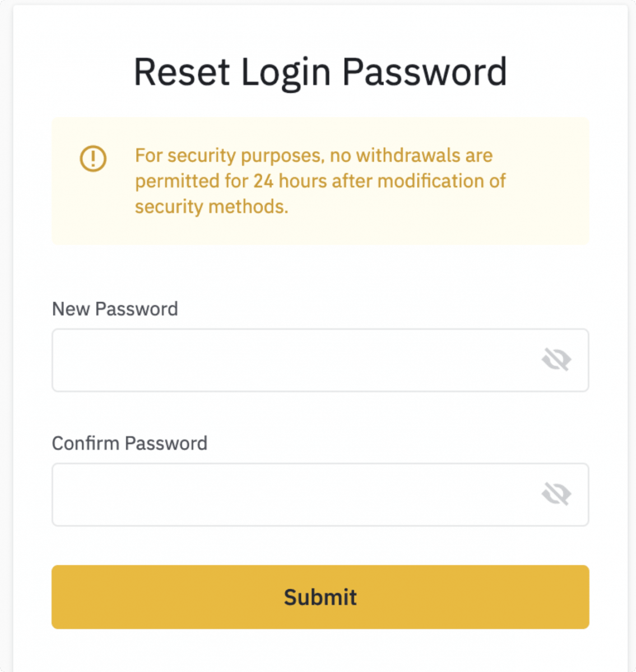Click the word "Submit" on the button
Screen dimensions: 636x672
pyautogui.click(x=320, y=597)
